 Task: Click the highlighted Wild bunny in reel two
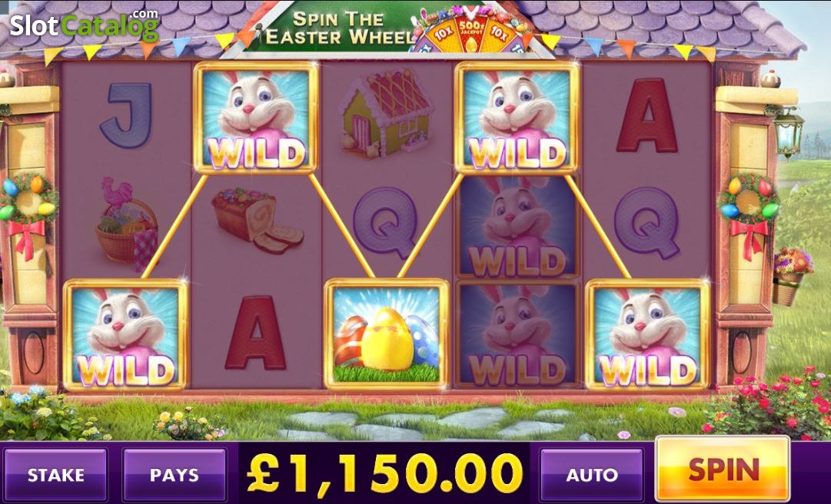click(x=257, y=118)
